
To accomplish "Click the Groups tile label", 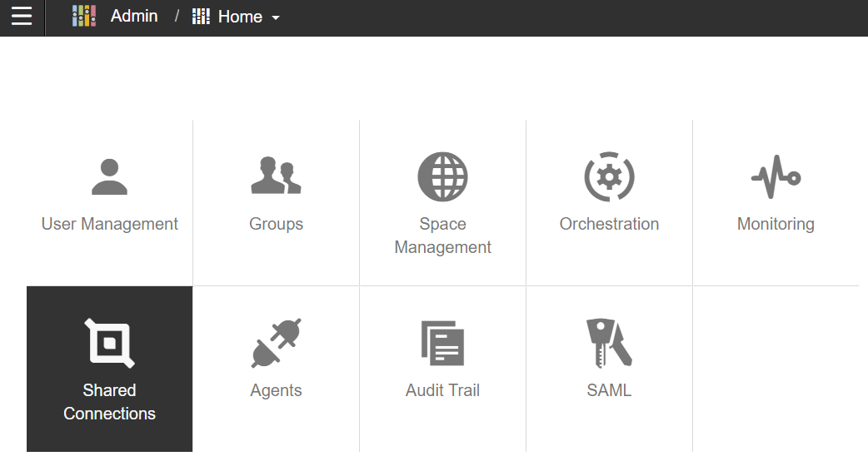I will 277,224.
